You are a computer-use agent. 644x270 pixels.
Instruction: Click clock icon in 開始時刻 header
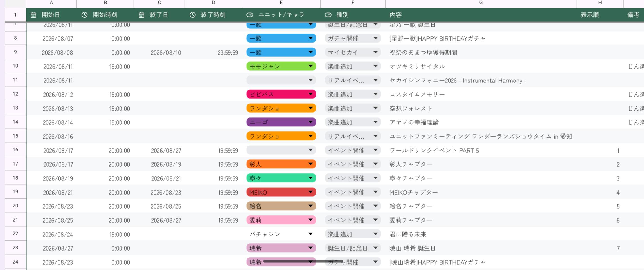point(84,15)
